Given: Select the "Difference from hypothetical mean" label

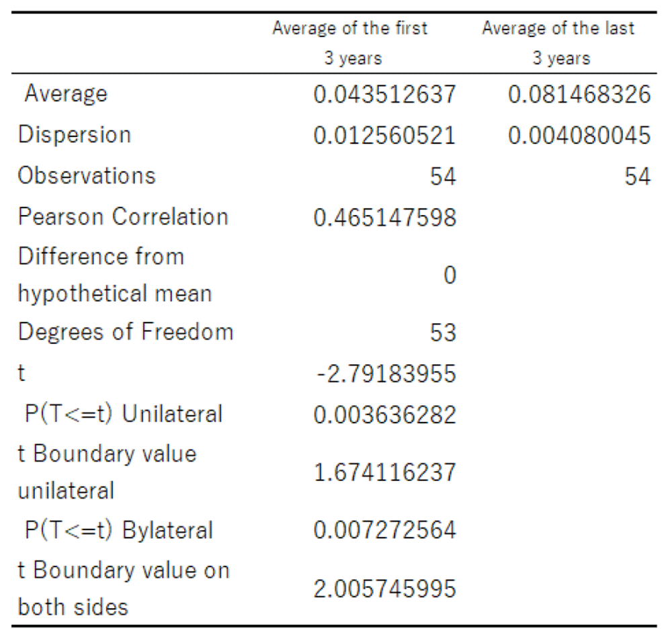Looking at the screenshot, I should [114, 275].
